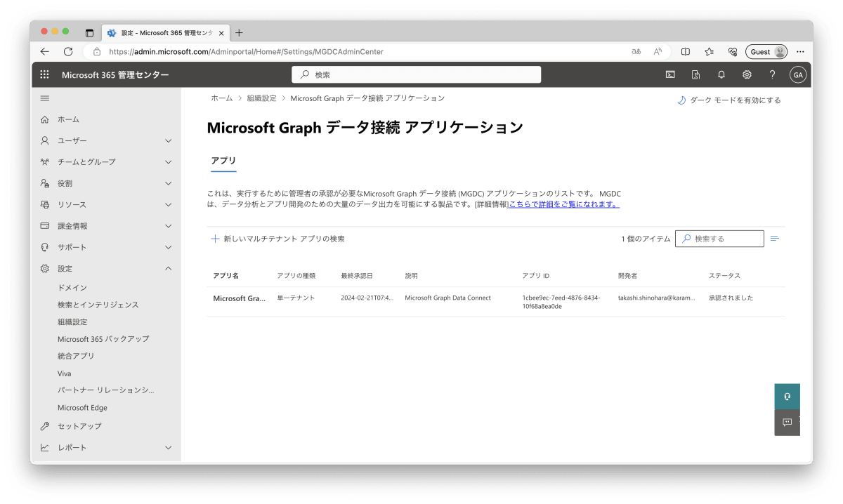Open 検索とインテリジェンス settings
Image resolution: width=843 pixels, height=504 pixels.
pyautogui.click(x=98, y=305)
